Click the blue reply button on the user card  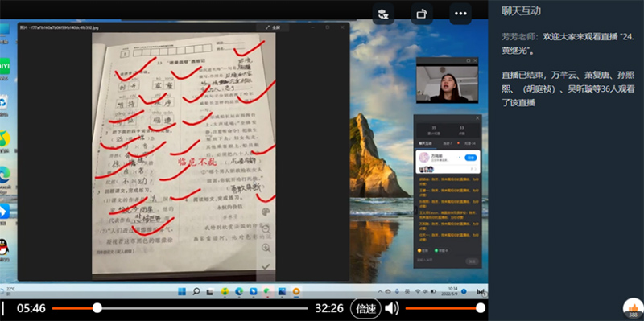(471, 157)
